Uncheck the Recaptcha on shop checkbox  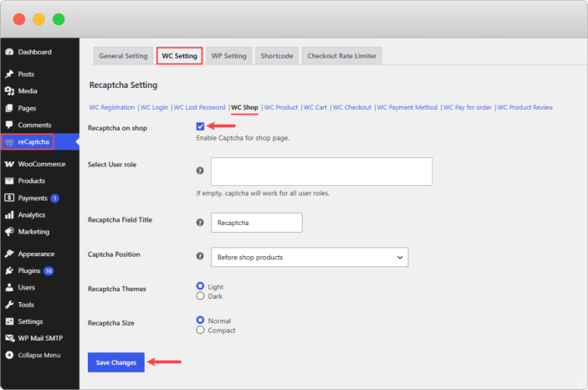pyautogui.click(x=200, y=126)
